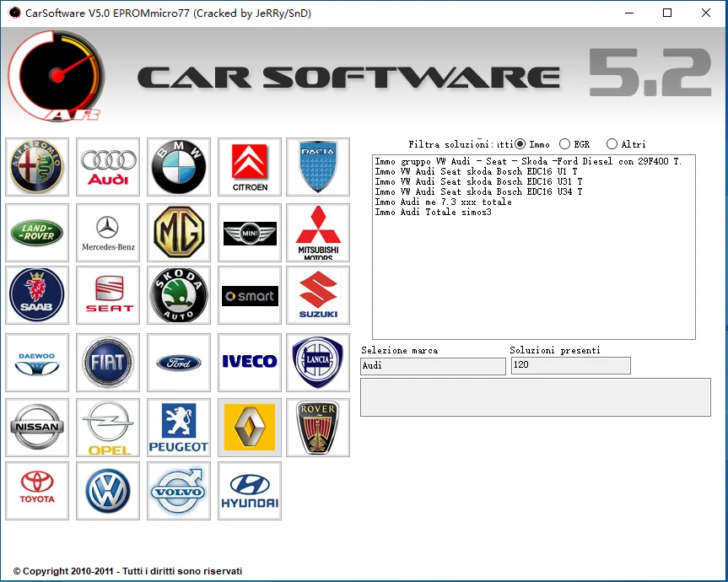The width and height of the screenshot is (728, 582).
Task: Click the Selezione marca field showing Audi
Action: click(433, 366)
